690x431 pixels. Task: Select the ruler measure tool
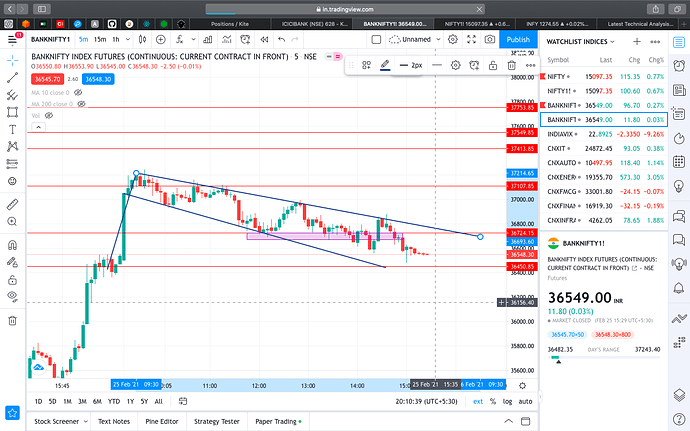(x=12, y=204)
